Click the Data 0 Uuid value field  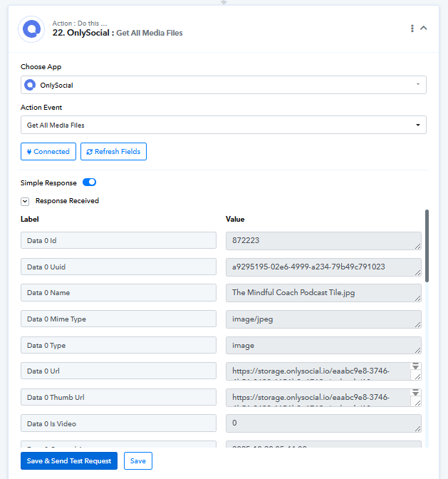coord(321,267)
